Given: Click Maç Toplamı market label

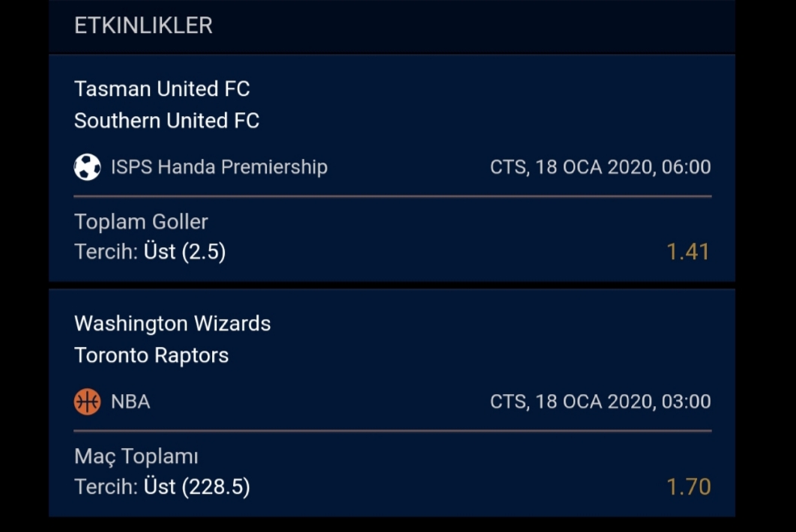Looking at the screenshot, I should 136,456.
